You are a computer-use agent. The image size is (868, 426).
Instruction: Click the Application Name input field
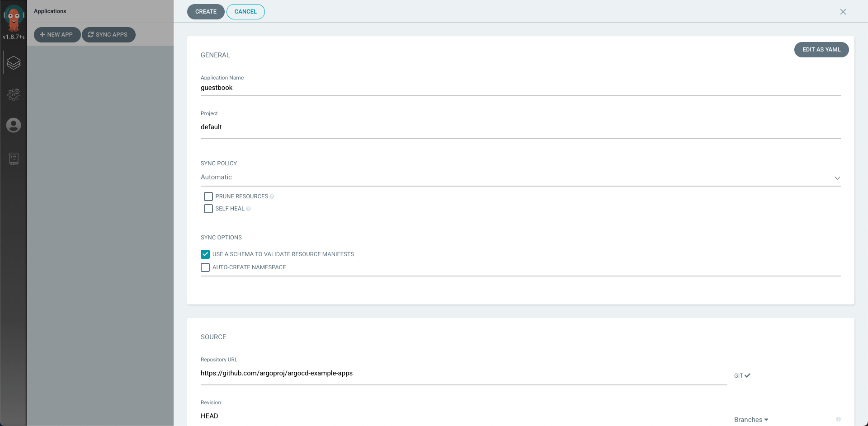coord(520,88)
